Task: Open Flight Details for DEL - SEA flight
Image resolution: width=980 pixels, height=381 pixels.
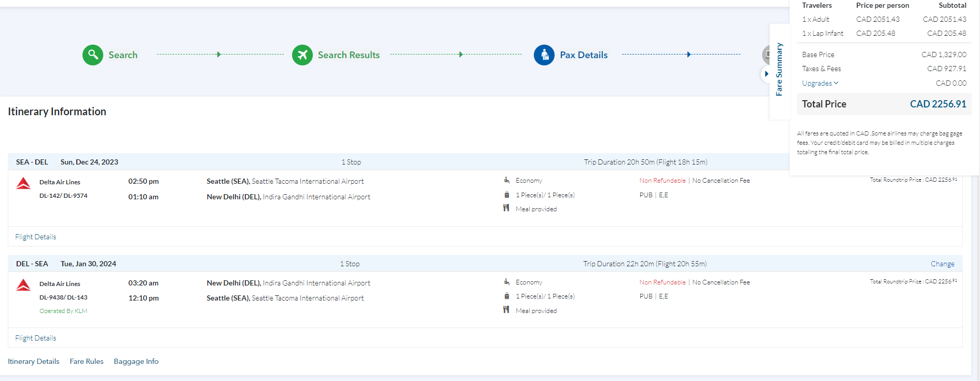Action: click(35, 338)
